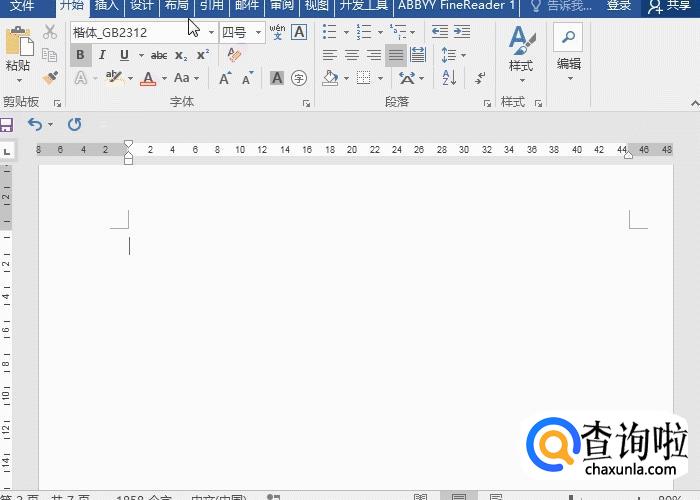The image size is (700, 500).
Task: Open the underline style dropdown arrow
Action: 141,55
